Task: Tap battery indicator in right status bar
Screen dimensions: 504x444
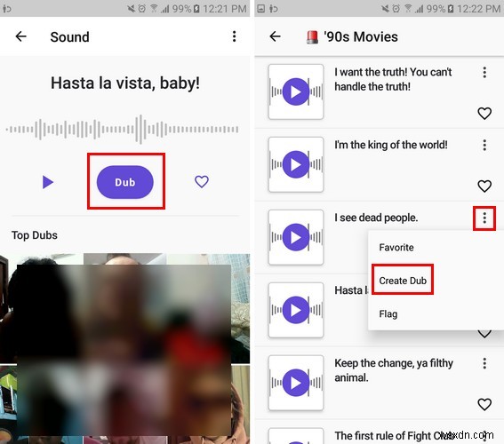Action: (x=451, y=9)
